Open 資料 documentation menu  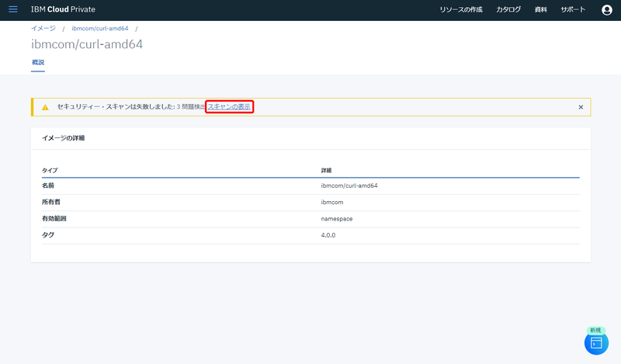(x=540, y=9)
